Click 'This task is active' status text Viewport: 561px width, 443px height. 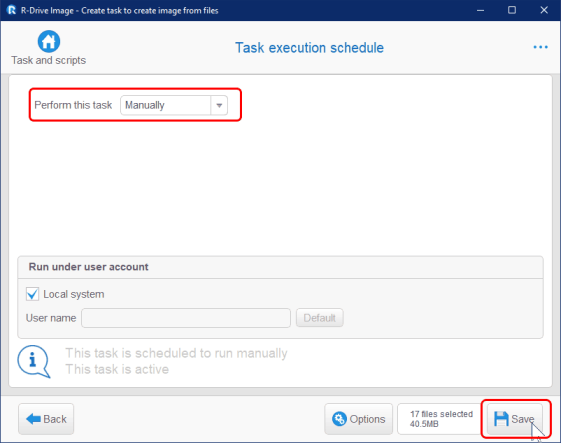(x=117, y=369)
